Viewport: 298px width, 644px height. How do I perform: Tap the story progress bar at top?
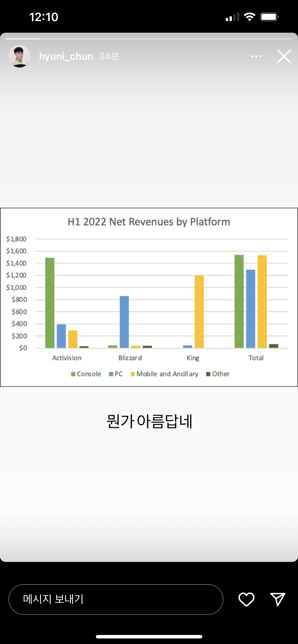[149, 39]
